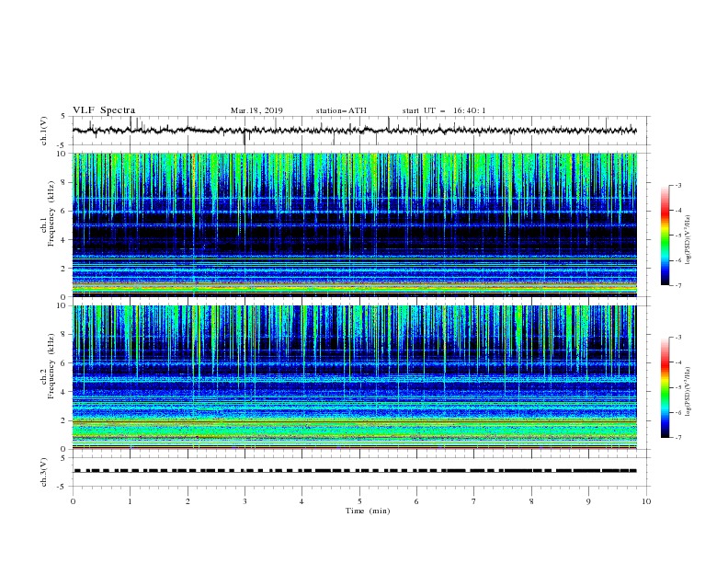The width and height of the screenshot is (728, 563).
Task: Click the ch.1 color scale bar
Action: (x=665, y=236)
